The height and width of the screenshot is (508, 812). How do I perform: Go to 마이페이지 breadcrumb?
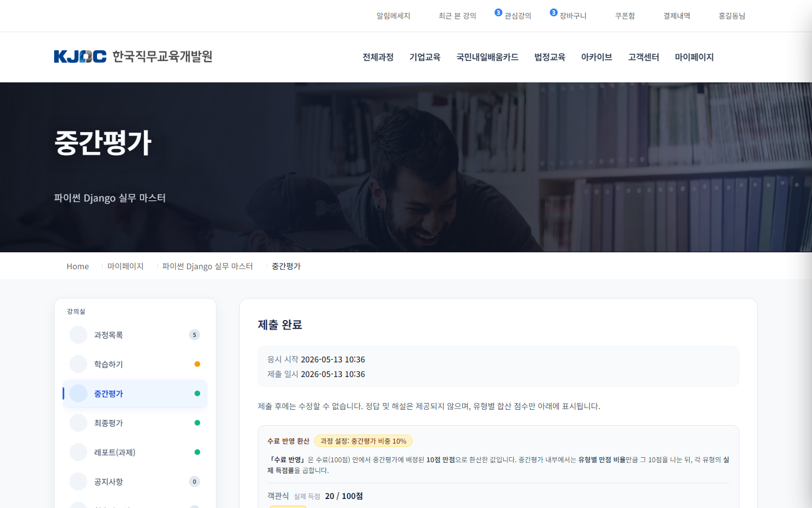point(126,266)
